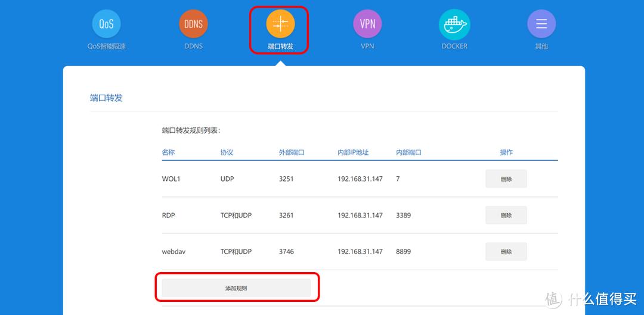
Task: Click the RDP rule name
Action: tap(168, 216)
